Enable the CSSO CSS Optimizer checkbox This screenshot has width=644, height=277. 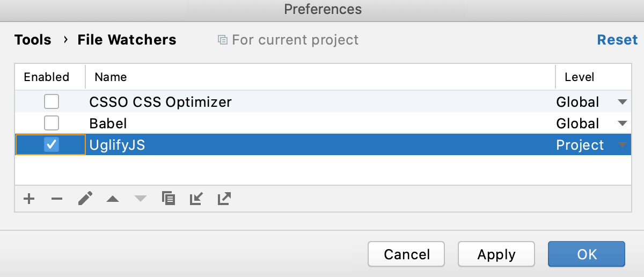point(52,101)
